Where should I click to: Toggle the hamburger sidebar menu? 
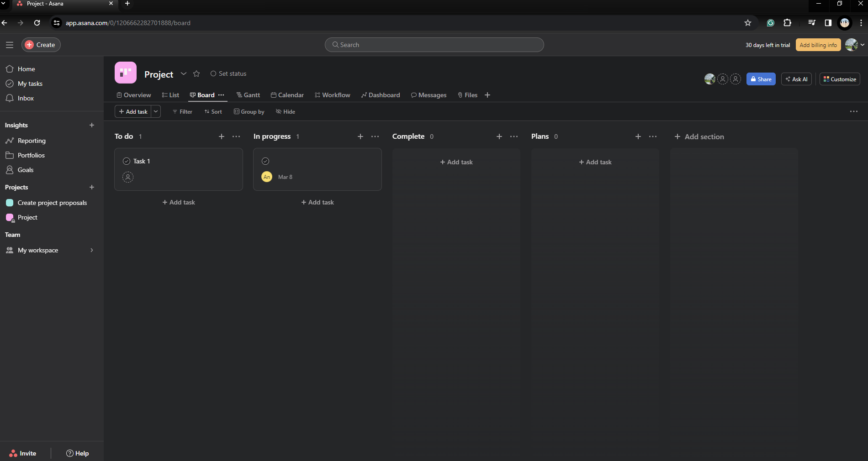click(10, 45)
